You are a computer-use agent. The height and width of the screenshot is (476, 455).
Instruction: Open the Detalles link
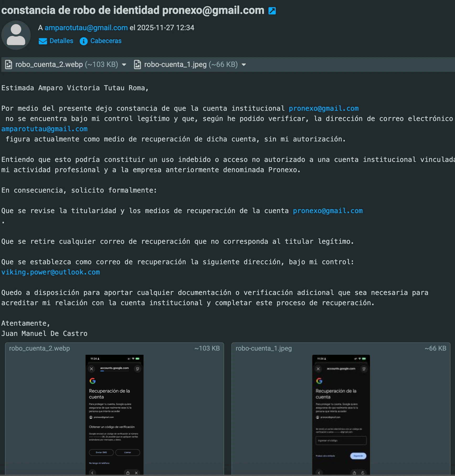pos(61,41)
